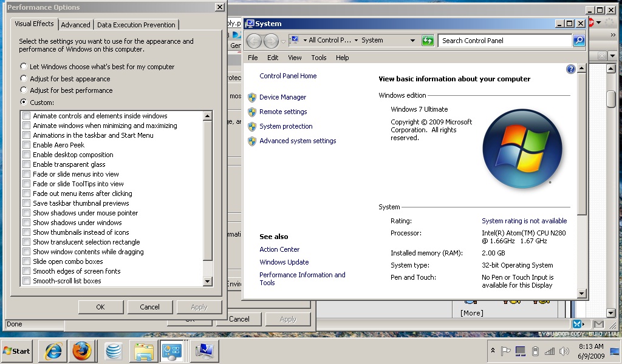Open the System properties taskbar icon
622x364 pixels.
(x=205, y=351)
